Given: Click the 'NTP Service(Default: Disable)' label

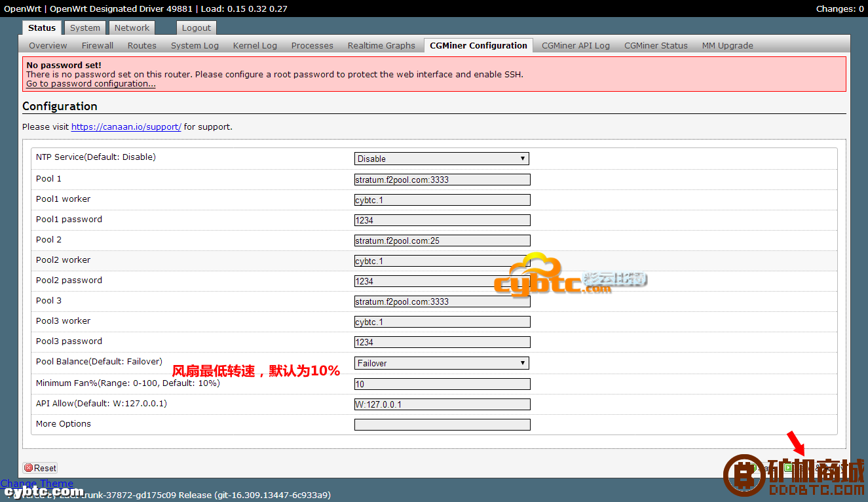Looking at the screenshot, I should (96, 157).
